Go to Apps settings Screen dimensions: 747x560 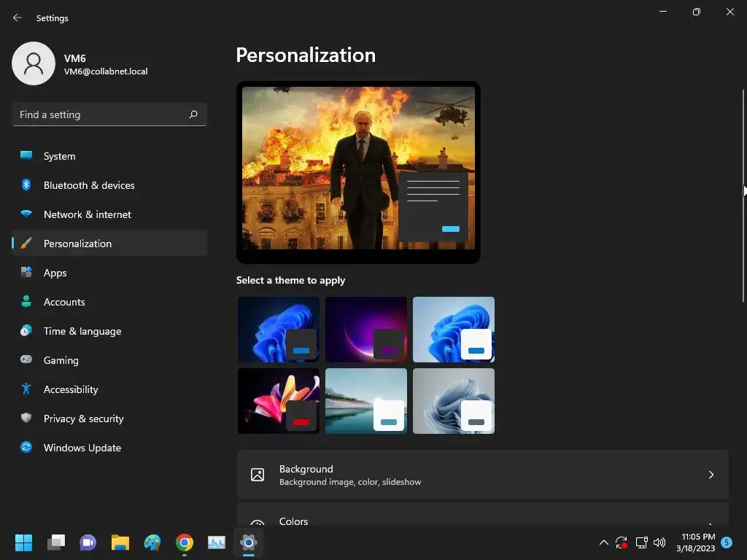109,273
